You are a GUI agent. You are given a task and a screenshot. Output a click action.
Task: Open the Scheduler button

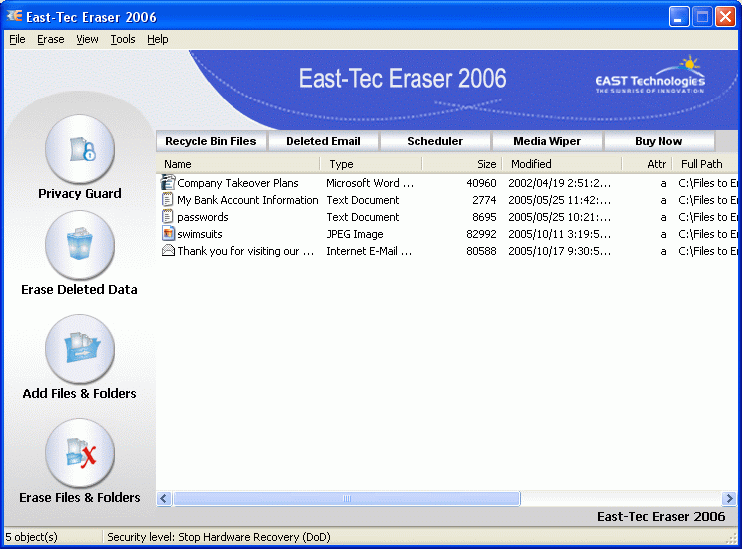(x=435, y=141)
